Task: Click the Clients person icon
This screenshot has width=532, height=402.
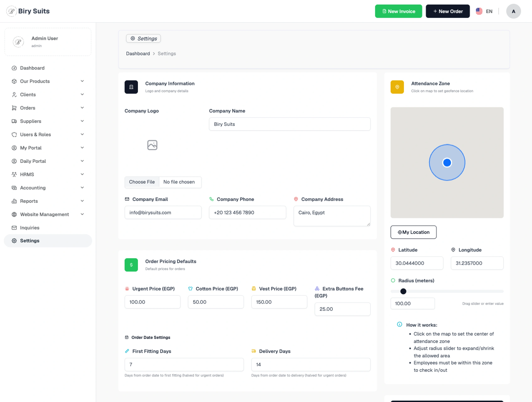Action: click(x=14, y=95)
